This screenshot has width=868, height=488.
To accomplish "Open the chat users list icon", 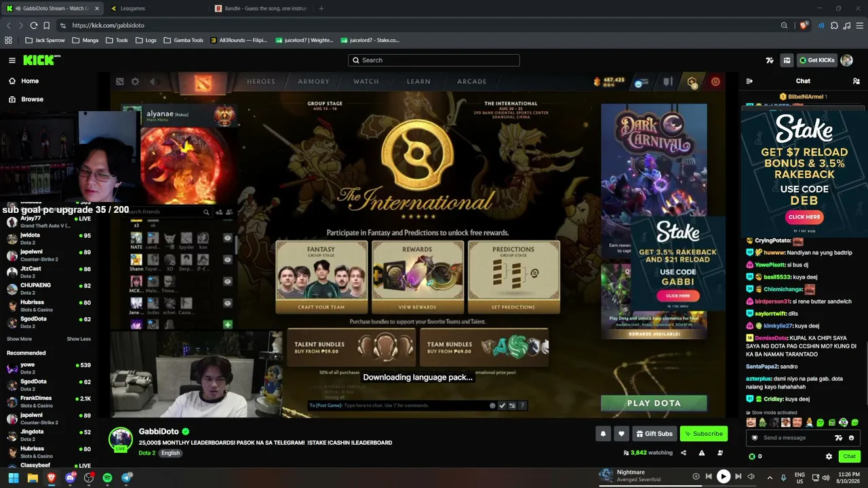I will click(x=856, y=81).
